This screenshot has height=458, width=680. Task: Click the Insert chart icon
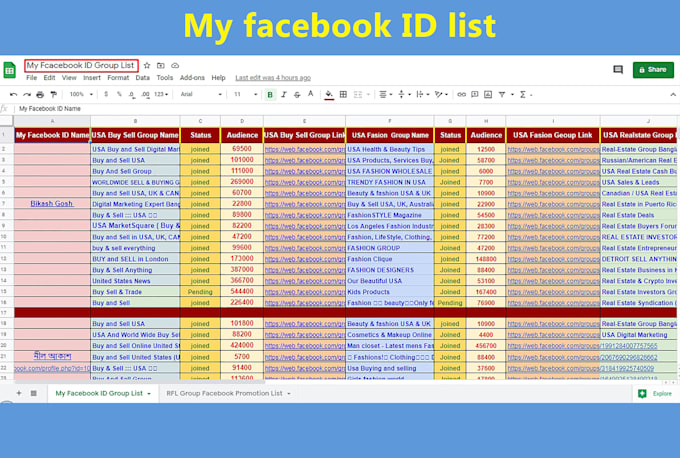[488, 94]
